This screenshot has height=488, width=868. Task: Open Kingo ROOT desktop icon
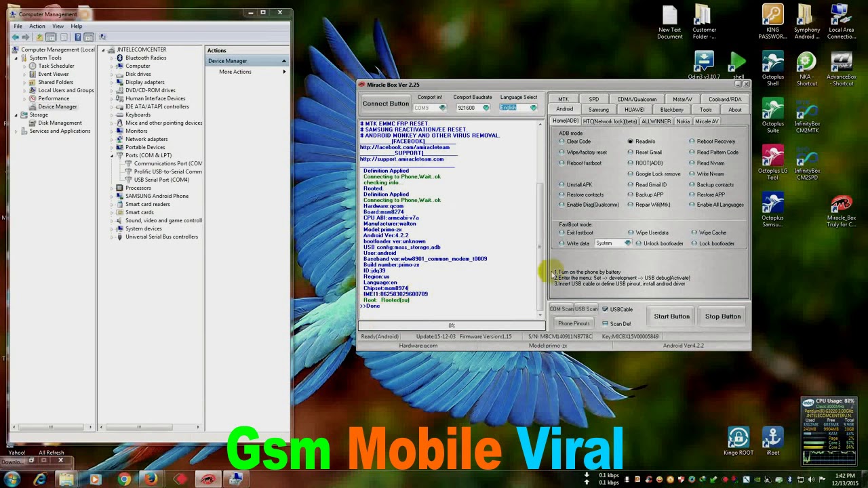[738, 441]
